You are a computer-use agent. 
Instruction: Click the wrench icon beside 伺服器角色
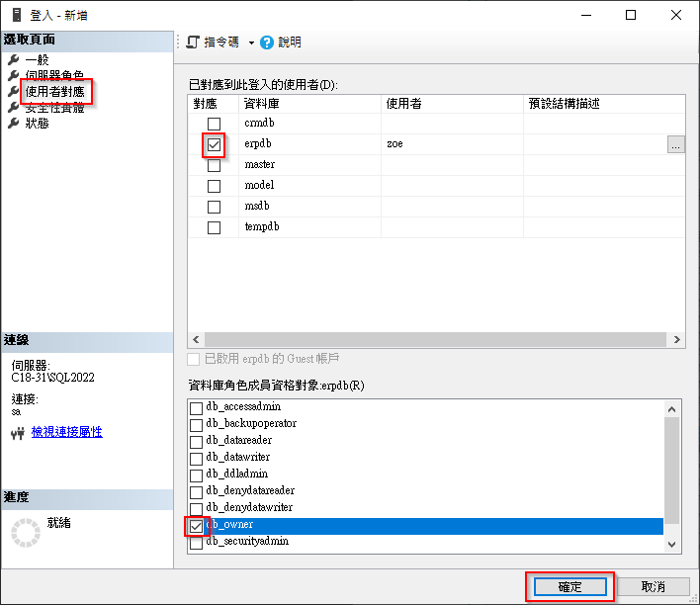point(14,75)
